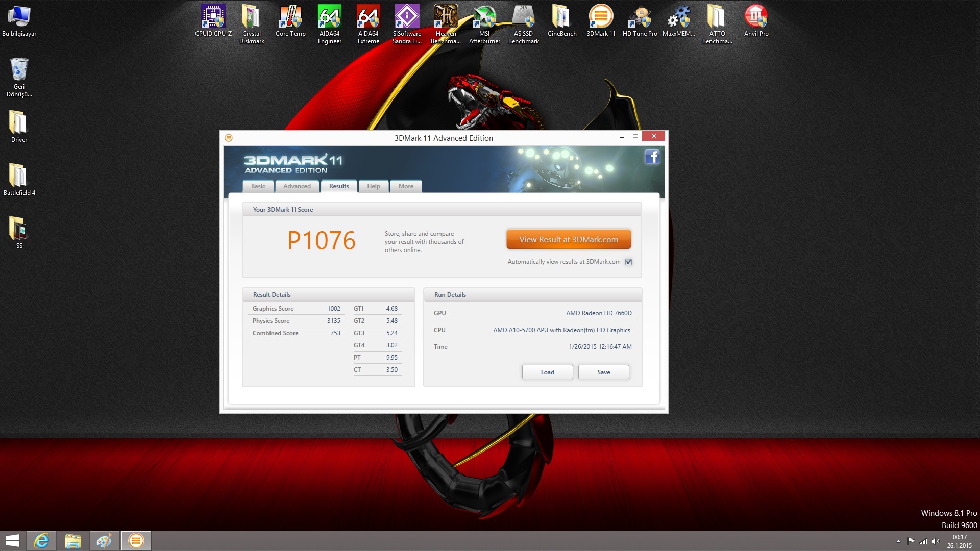Click GT1 result 4.68
This screenshot has height=551, width=980.
click(x=391, y=309)
